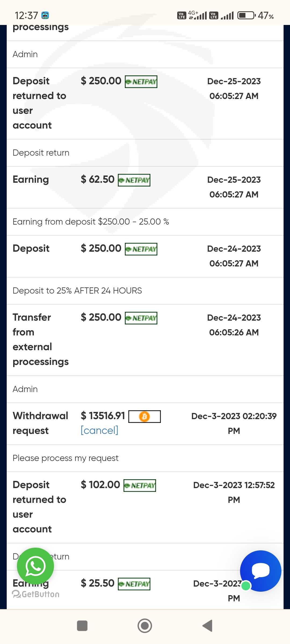Open recent apps with square button
Screen dimensions: 290x644
click(82, 626)
